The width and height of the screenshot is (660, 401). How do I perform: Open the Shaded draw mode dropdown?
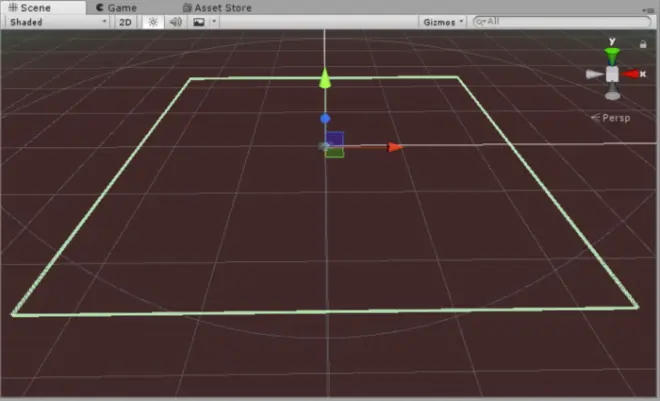(x=58, y=22)
